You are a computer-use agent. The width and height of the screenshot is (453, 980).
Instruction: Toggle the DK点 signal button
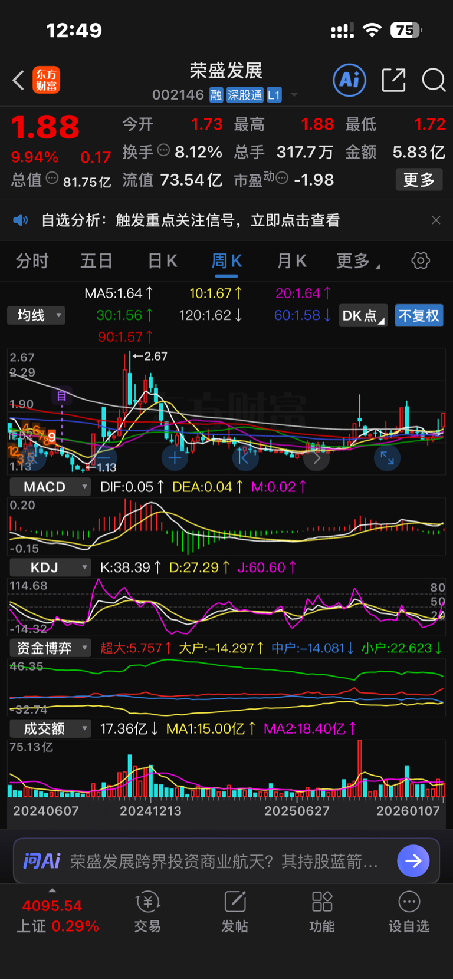pos(363,316)
